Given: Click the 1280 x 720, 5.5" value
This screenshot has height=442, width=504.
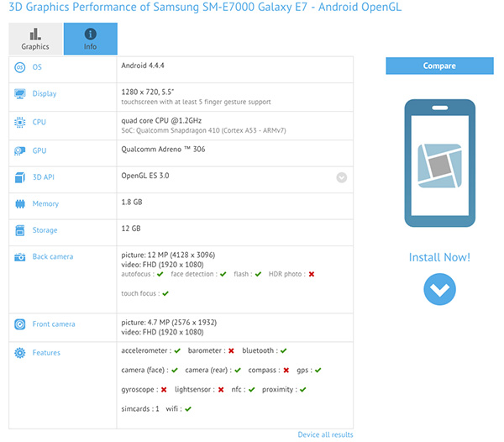Looking at the screenshot, I should pos(148,92).
